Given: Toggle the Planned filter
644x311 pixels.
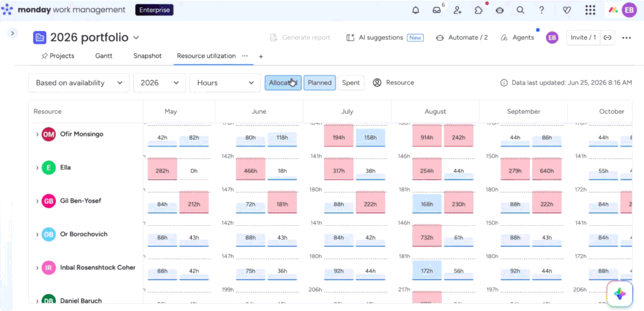Looking at the screenshot, I should [320, 83].
